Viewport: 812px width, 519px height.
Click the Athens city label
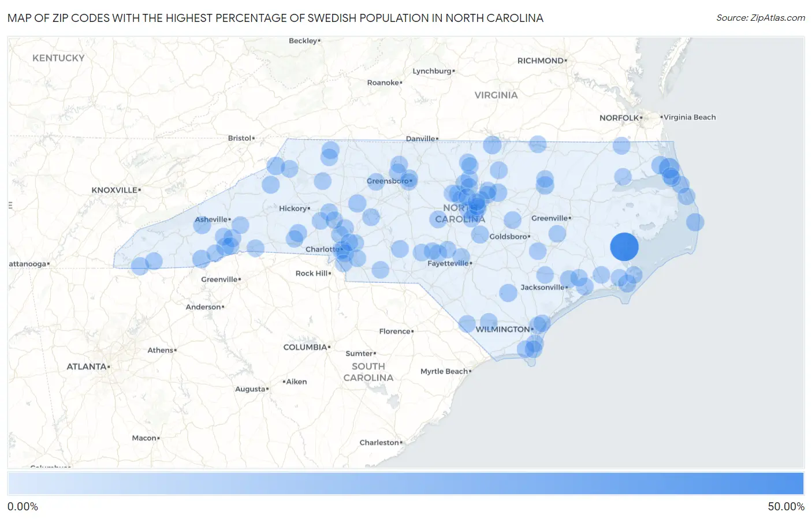(161, 350)
